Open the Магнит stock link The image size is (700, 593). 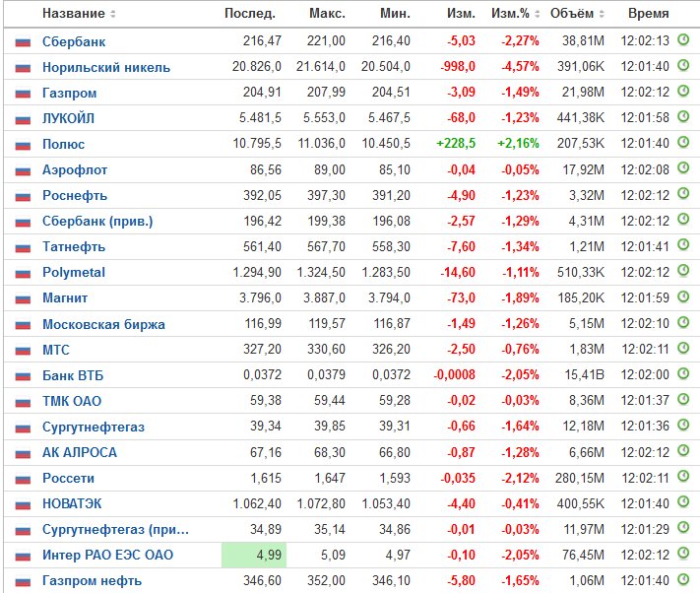(65, 298)
